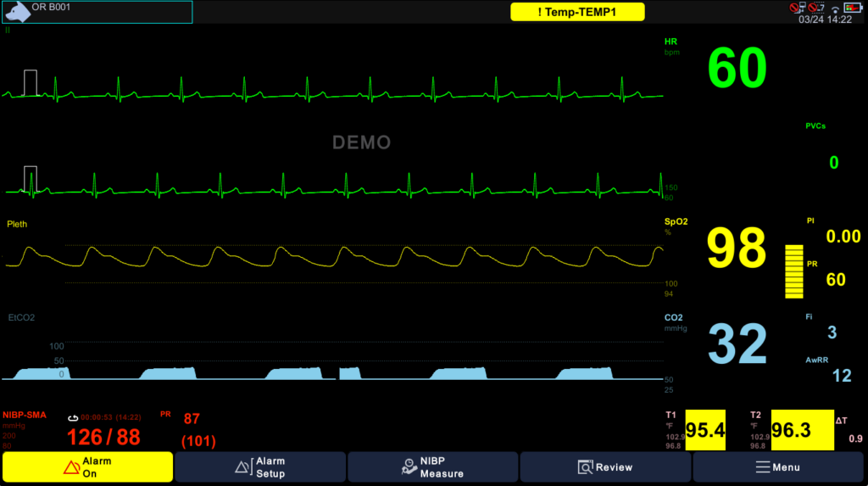Screen dimensions: 868x486
Task: Select the PVCs count 0
Action: click(834, 162)
